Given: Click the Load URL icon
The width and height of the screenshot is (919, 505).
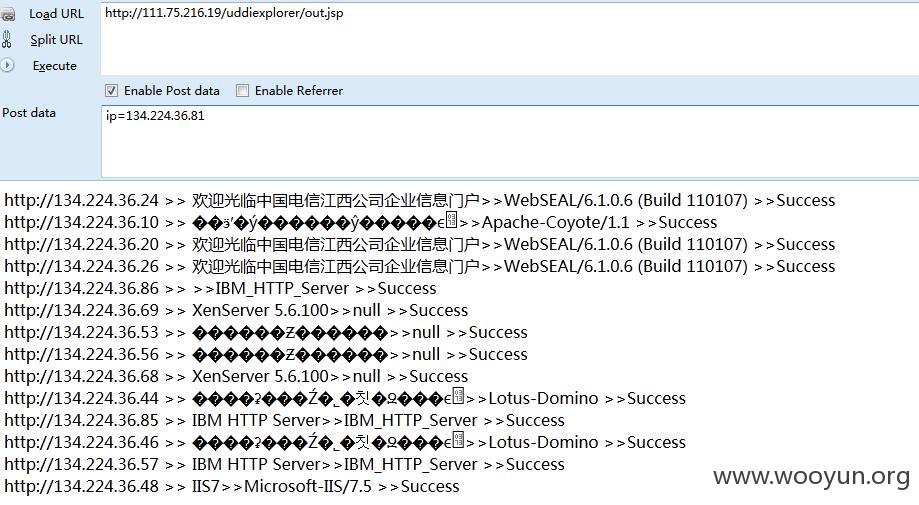Looking at the screenshot, I should (x=8, y=14).
